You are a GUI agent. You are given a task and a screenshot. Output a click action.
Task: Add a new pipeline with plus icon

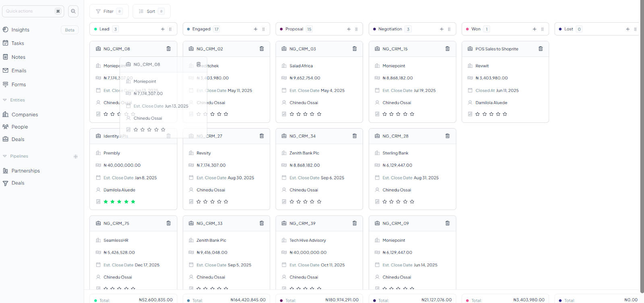coord(76,156)
